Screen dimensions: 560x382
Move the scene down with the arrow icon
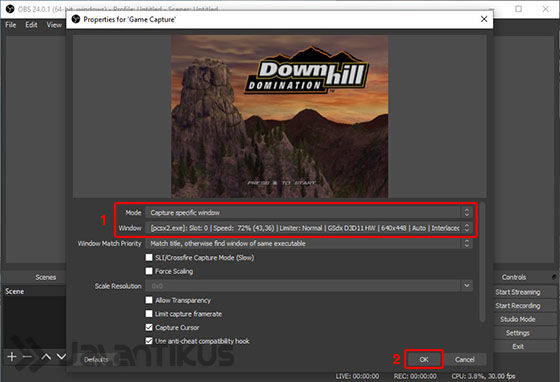61,356
